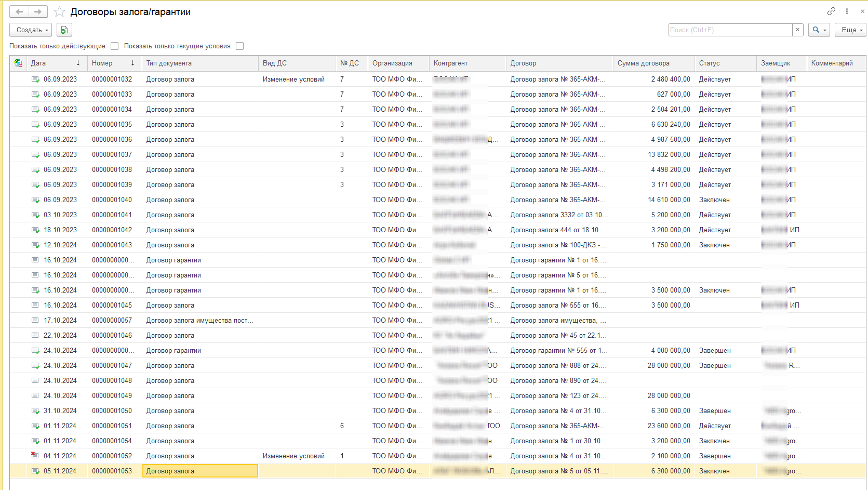Select 'Изменение условий' cell in row 00000001052
The height and width of the screenshot is (490, 868).
coord(297,456)
